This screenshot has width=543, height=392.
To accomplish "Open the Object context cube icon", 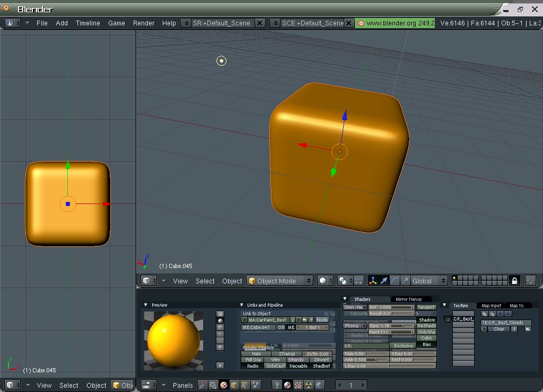I will [x=234, y=385].
